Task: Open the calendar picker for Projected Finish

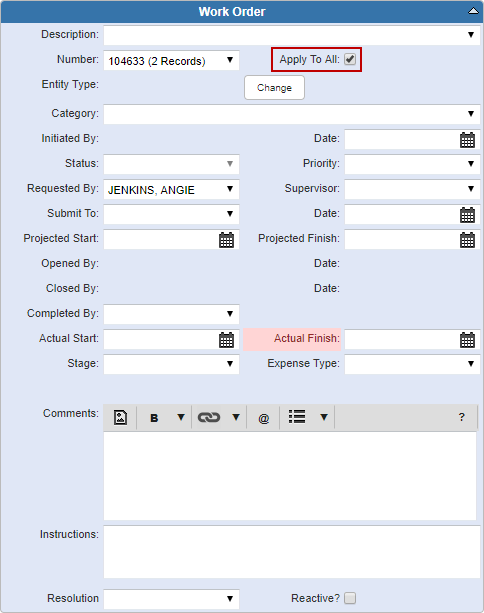Action: [467, 240]
